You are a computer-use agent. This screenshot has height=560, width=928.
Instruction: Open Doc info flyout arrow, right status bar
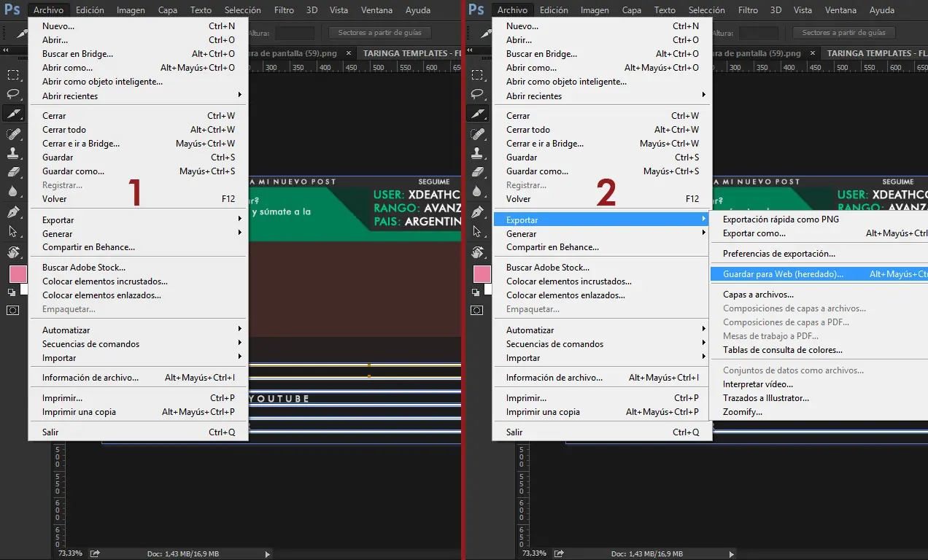click(730, 554)
